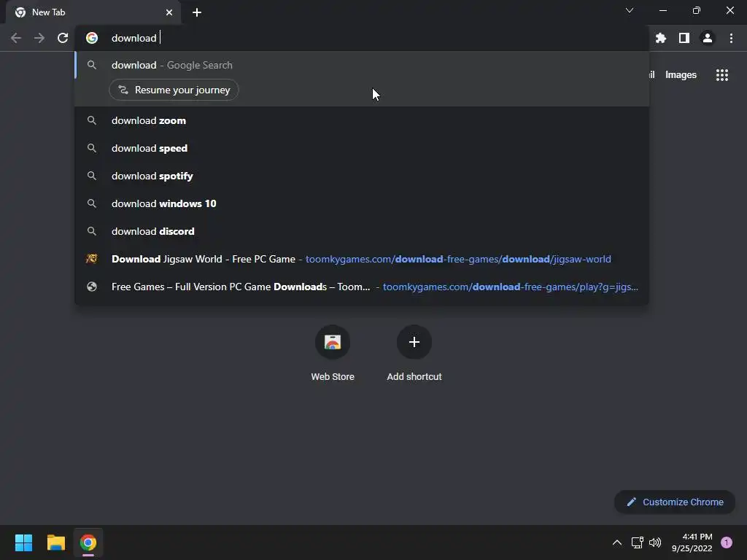Click the browser back arrow

16,38
